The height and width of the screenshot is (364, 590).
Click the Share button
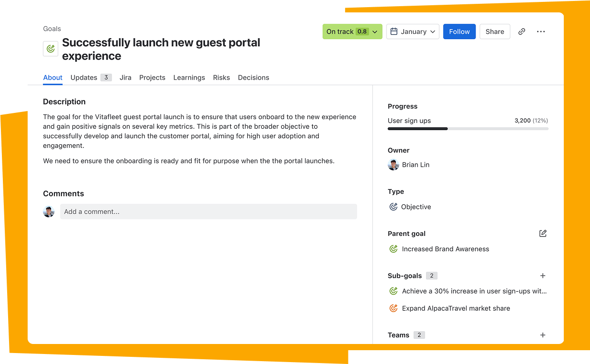point(495,31)
